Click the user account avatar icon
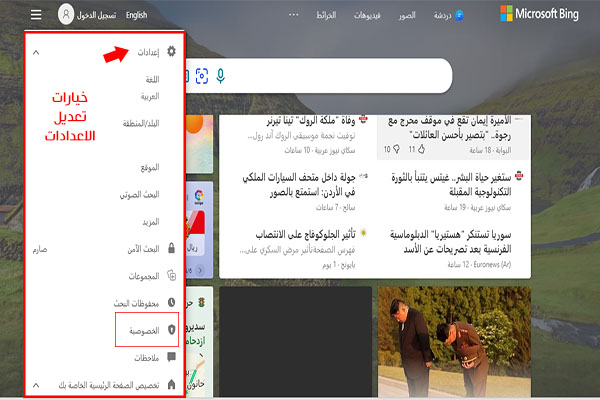The image size is (600, 400). (66, 15)
